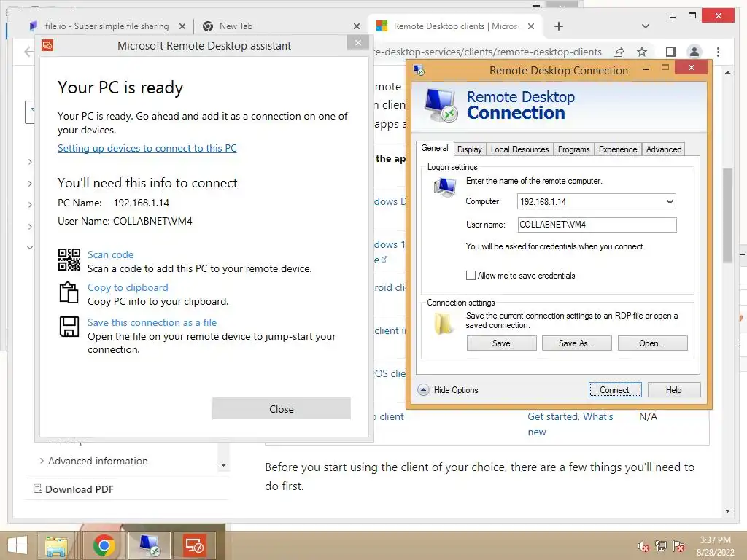Screen dimensions: 747x560
Task: Click the Chrome back arrow
Action: pos(28,52)
